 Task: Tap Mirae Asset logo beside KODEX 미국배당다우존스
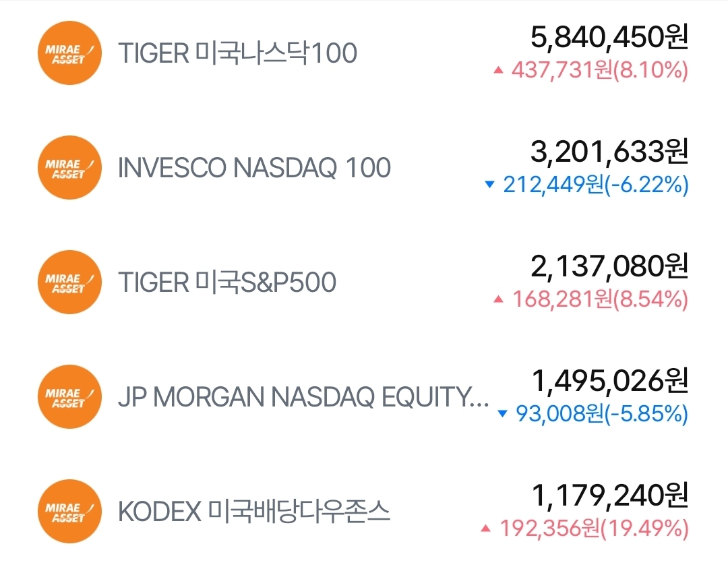(x=69, y=512)
